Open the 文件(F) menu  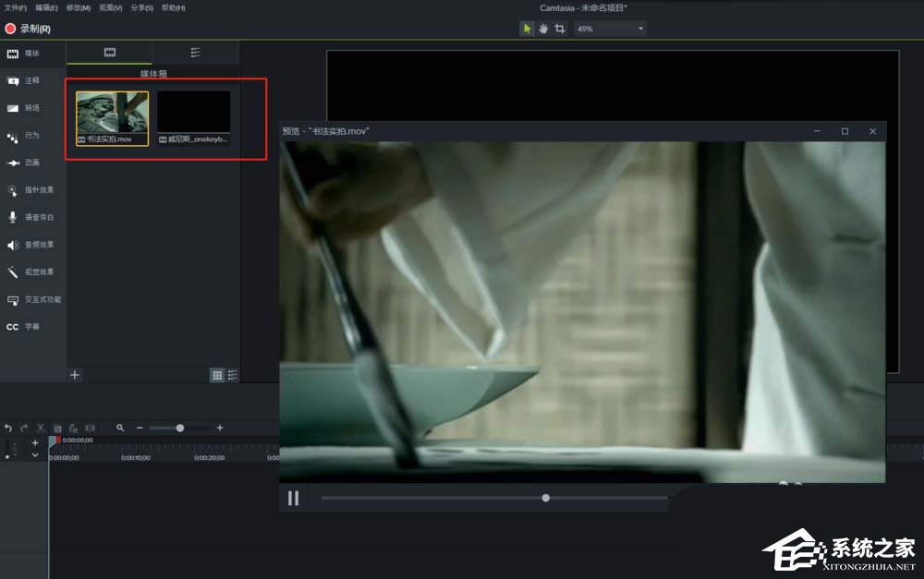(17, 7)
